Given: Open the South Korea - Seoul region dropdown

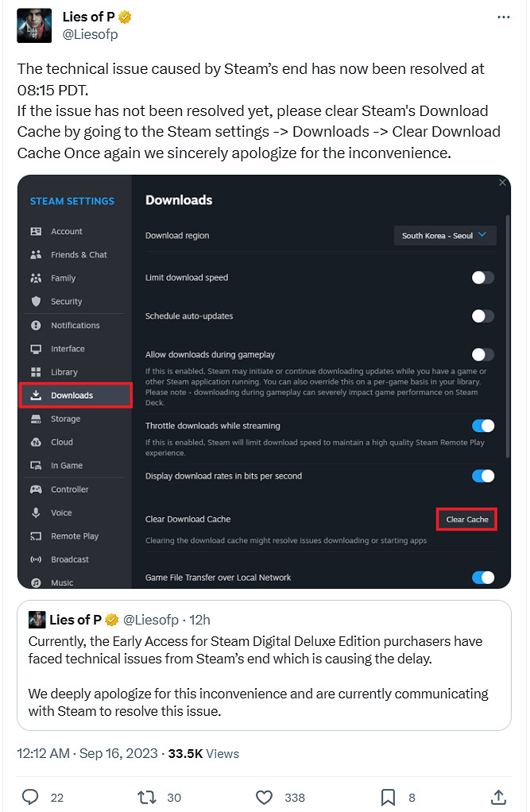Looking at the screenshot, I should (445, 236).
